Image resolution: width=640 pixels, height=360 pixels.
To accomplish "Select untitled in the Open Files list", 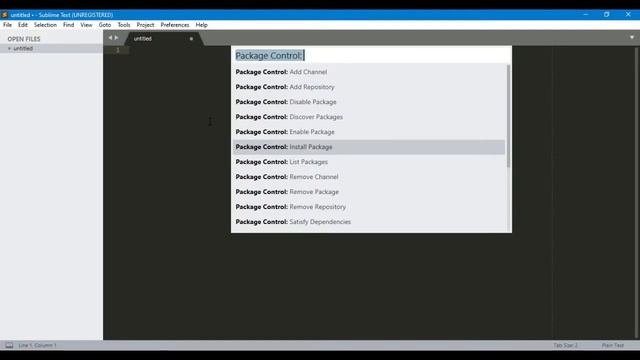I will 51,49.
